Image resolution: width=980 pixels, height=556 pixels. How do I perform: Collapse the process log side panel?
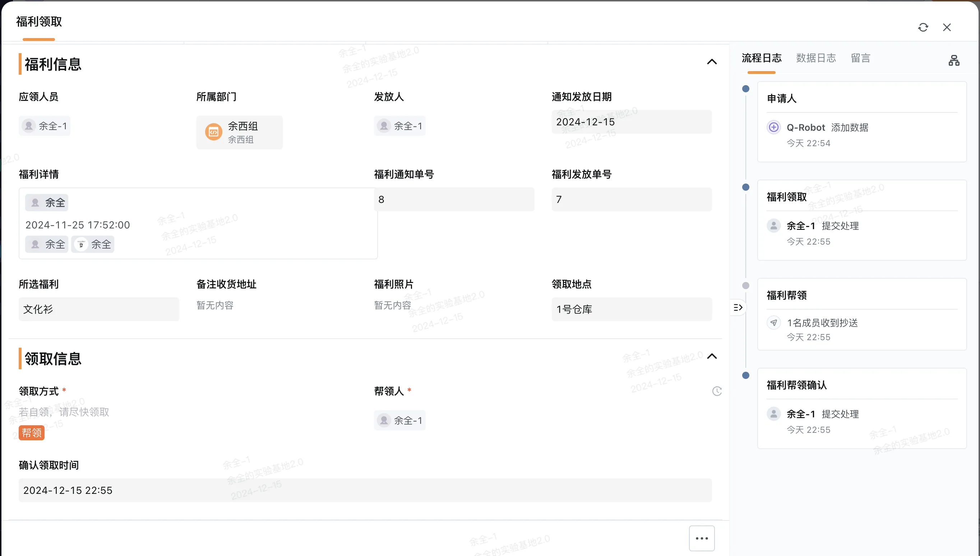point(738,307)
